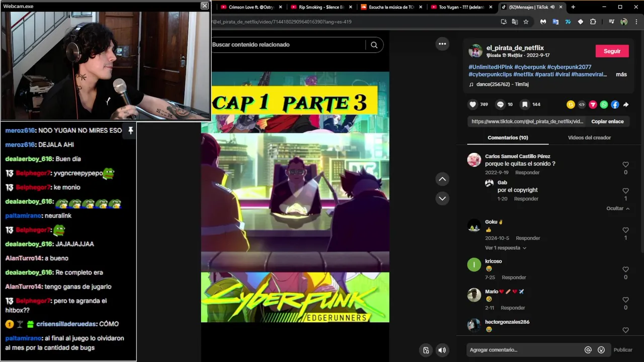Image resolution: width=644 pixels, height=362 pixels.
Task: Mute the TikTok video volume
Action: [x=442, y=350]
